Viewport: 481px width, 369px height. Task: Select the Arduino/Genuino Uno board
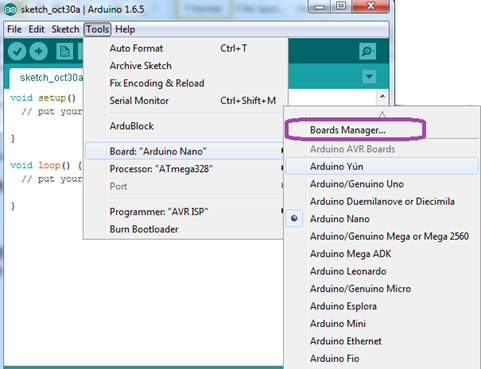(x=382, y=184)
